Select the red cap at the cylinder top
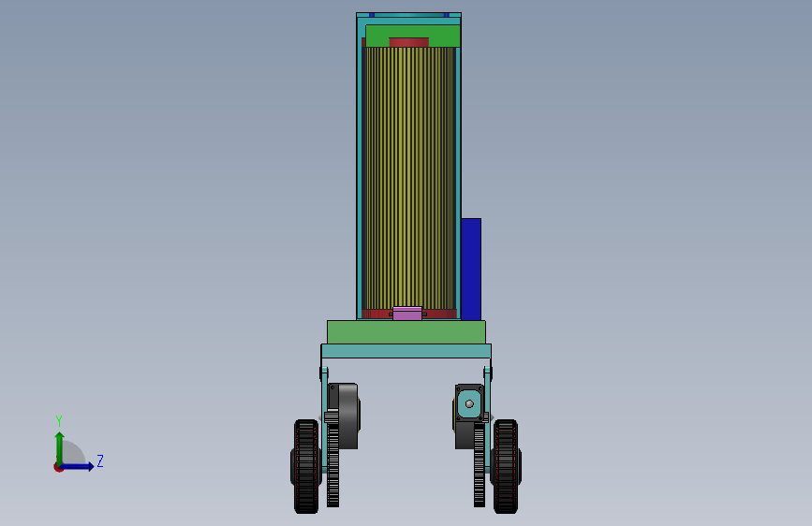The height and width of the screenshot is (526, 812). [x=409, y=42]
